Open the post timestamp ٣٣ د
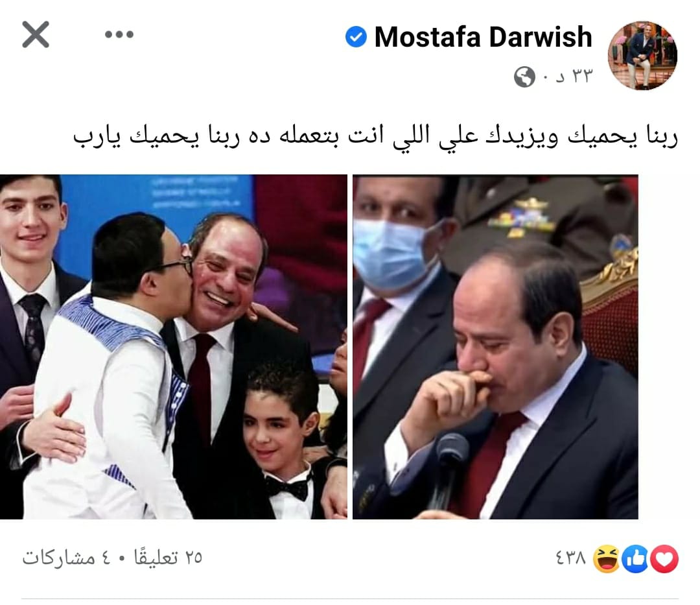The width and height of the screenshot is (700, 605). [574, 77]
